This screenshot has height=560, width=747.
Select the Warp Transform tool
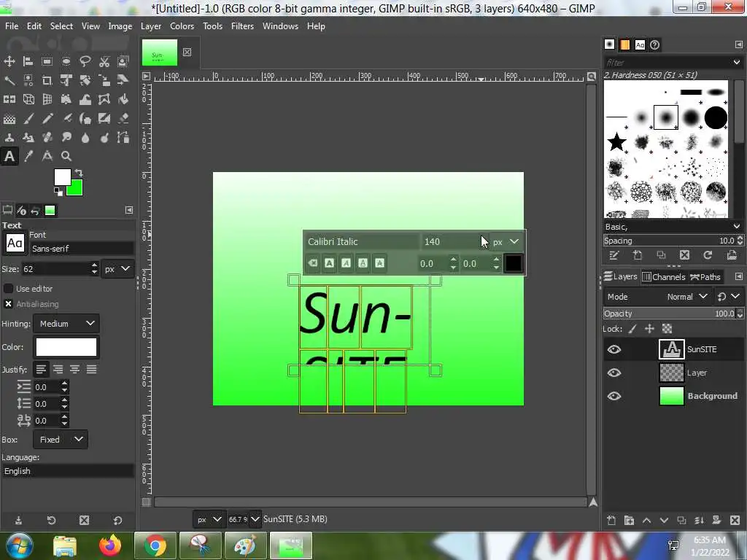click(x=85, y=99)
